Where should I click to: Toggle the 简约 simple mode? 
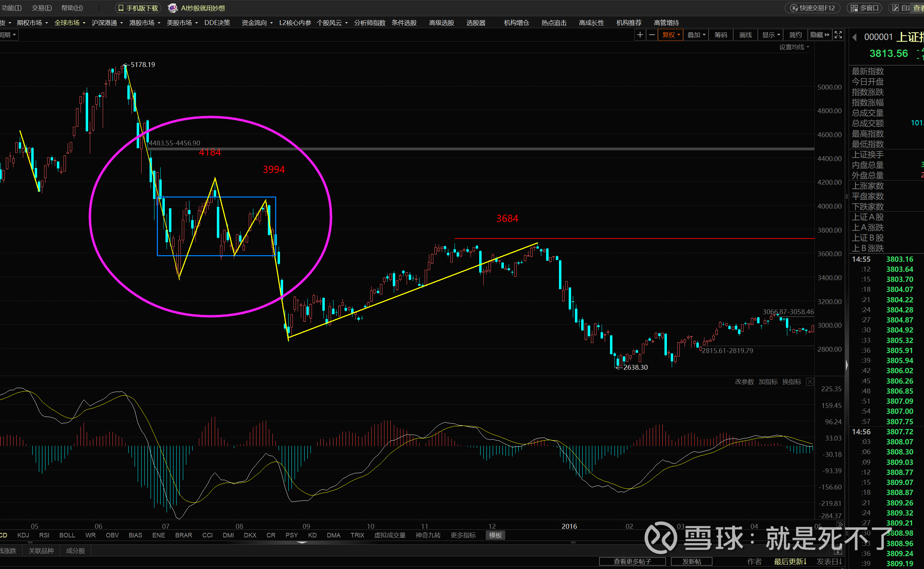point(795,35)
